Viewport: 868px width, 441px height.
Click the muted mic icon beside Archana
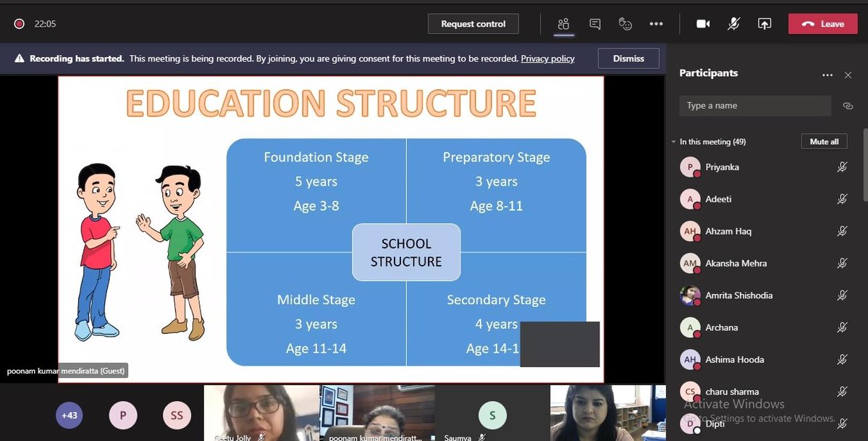(842, 327)
